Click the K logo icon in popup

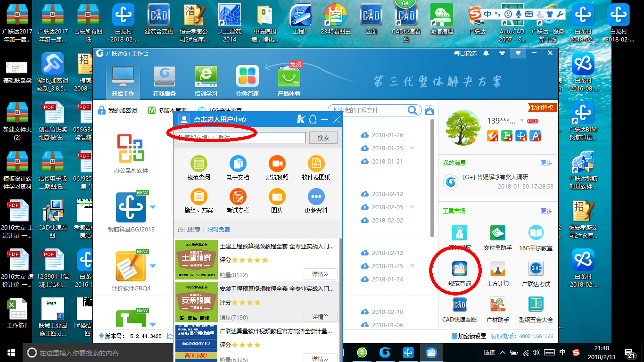click(301, 120)
